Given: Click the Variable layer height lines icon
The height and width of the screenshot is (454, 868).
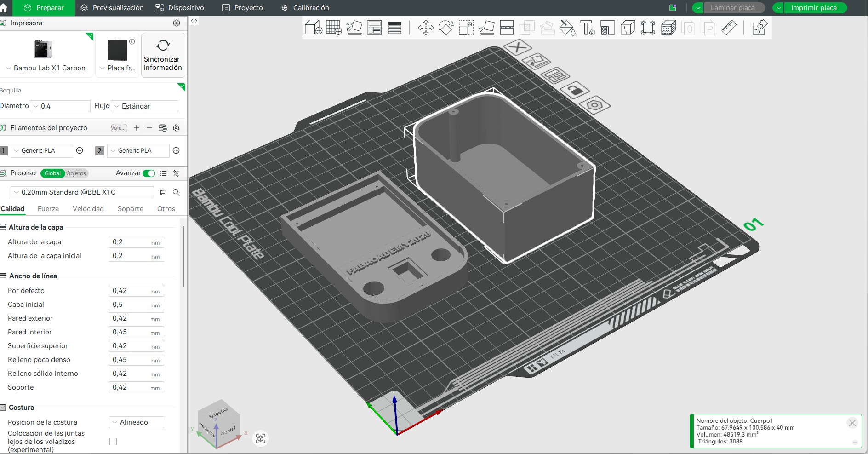Looking at the screenshot, I should tap(394, 28).
